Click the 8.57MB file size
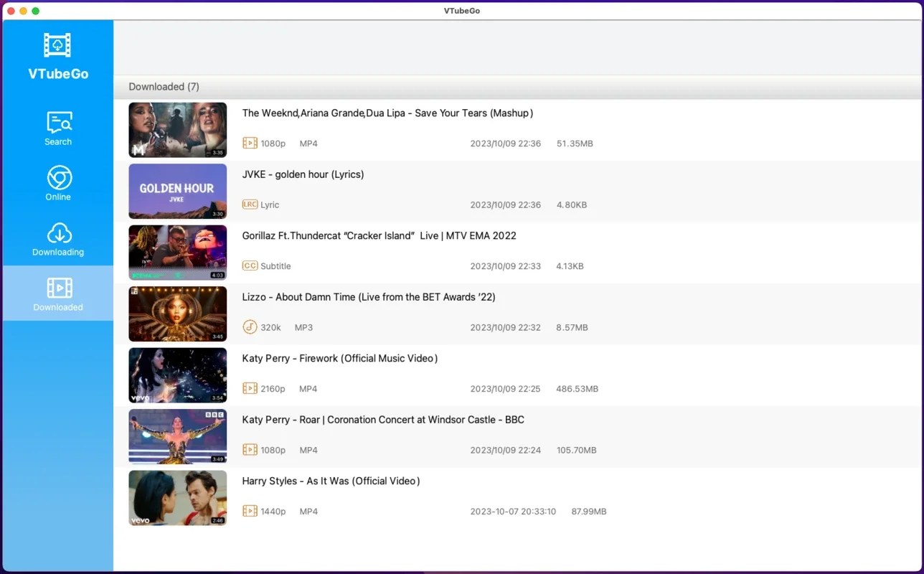The width and height of the screenshot is (924, 574). click(572, 327)
